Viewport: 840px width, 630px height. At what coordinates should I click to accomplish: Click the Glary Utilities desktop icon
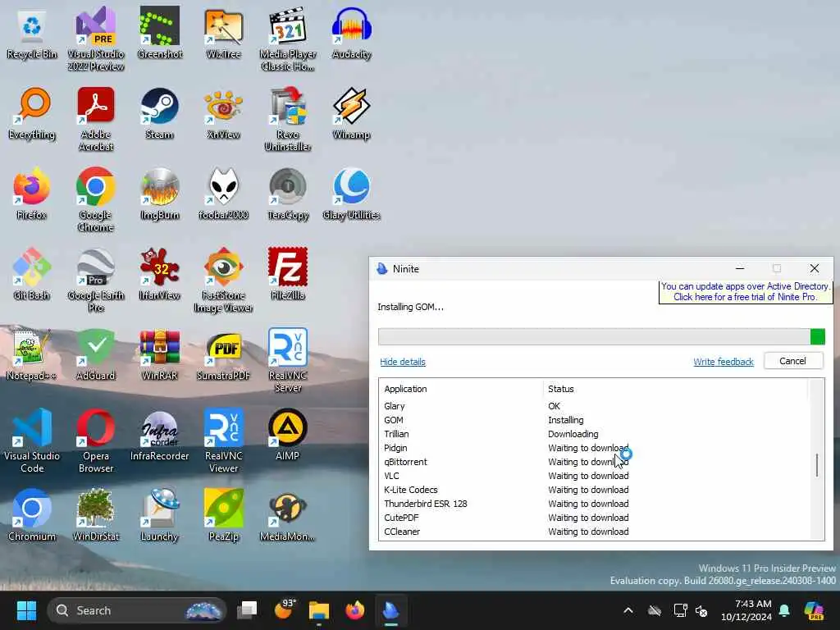(x=351, y=194)
